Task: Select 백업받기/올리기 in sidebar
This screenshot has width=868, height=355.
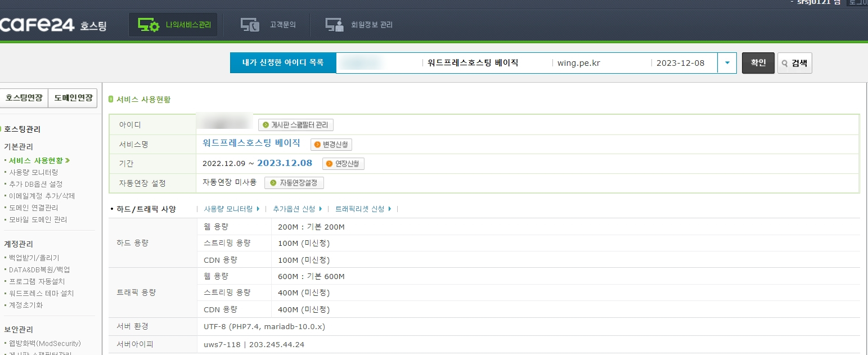Action: pos(34,258)
